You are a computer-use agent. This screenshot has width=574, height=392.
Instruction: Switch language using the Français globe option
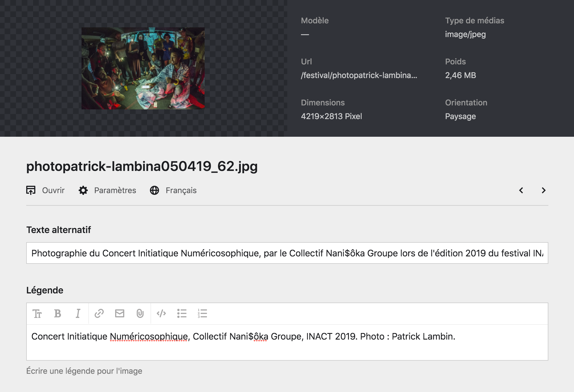[174, 190]
